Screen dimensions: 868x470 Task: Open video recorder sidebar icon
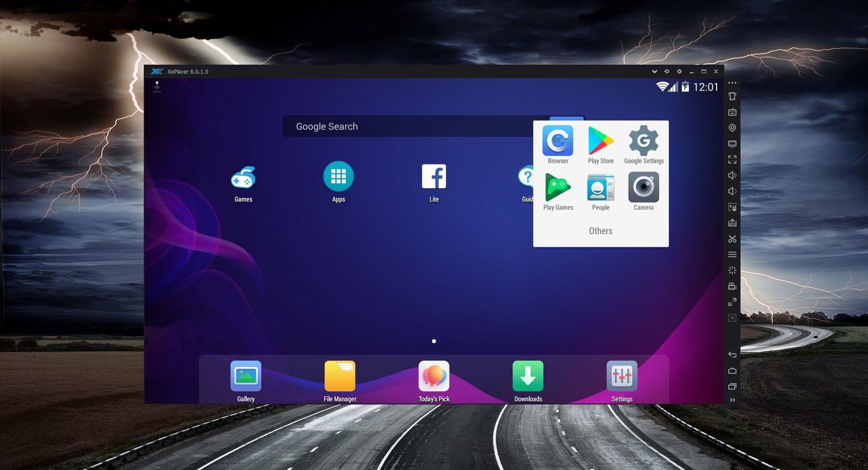pyautogui.click(x=732, y=286)
